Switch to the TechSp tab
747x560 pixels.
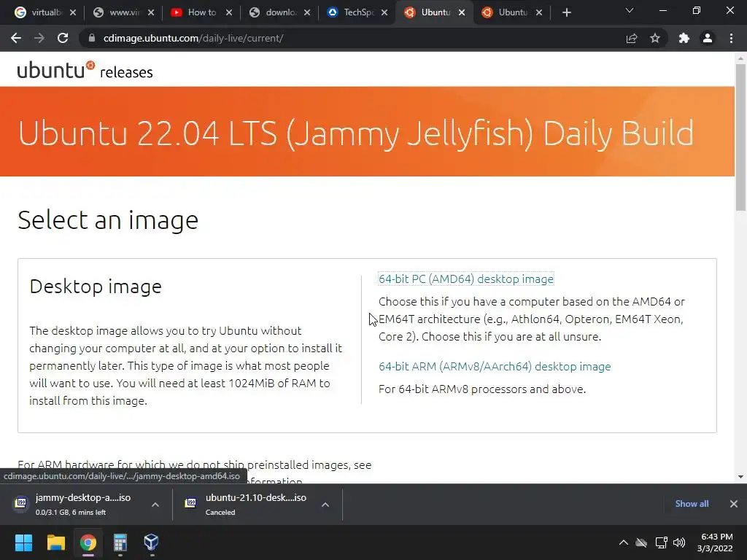click(x=352, y=12)
